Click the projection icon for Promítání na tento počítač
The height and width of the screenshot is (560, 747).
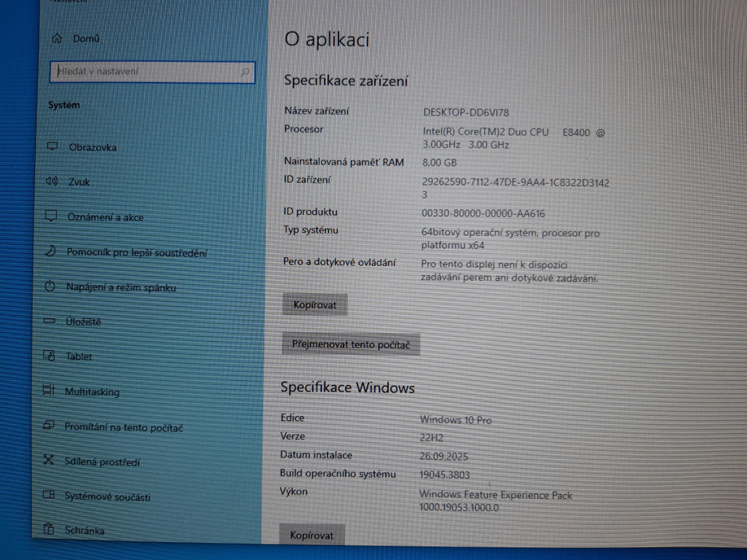(49, 426)
